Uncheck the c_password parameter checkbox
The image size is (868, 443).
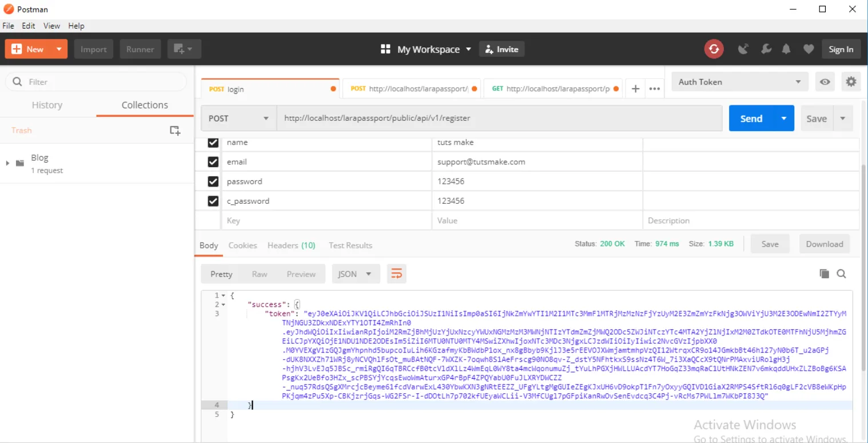[x=213, y=201]
